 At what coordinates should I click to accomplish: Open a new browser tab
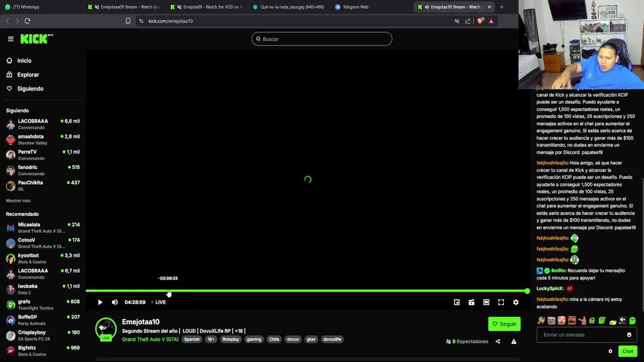coord(502,7)
